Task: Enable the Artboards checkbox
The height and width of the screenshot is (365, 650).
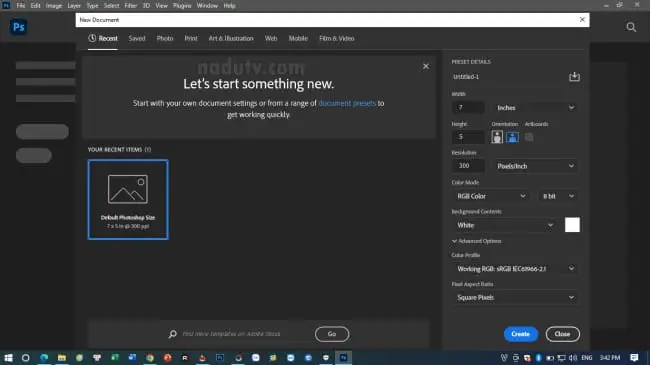Action: tap(529, 137)
